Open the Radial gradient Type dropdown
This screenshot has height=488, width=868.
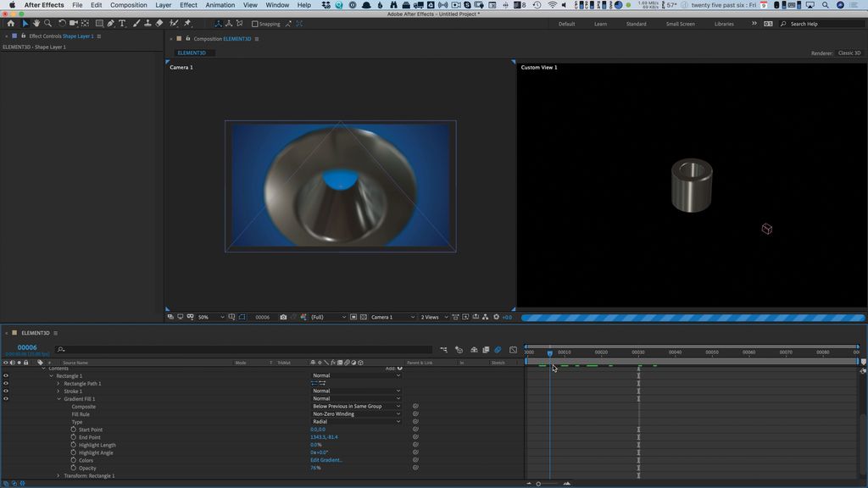point(356,421)
